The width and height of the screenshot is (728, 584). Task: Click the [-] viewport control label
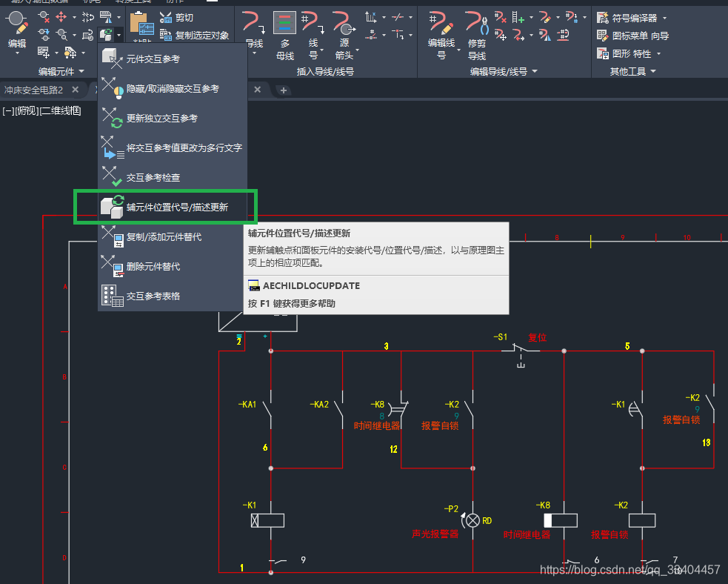9,111
